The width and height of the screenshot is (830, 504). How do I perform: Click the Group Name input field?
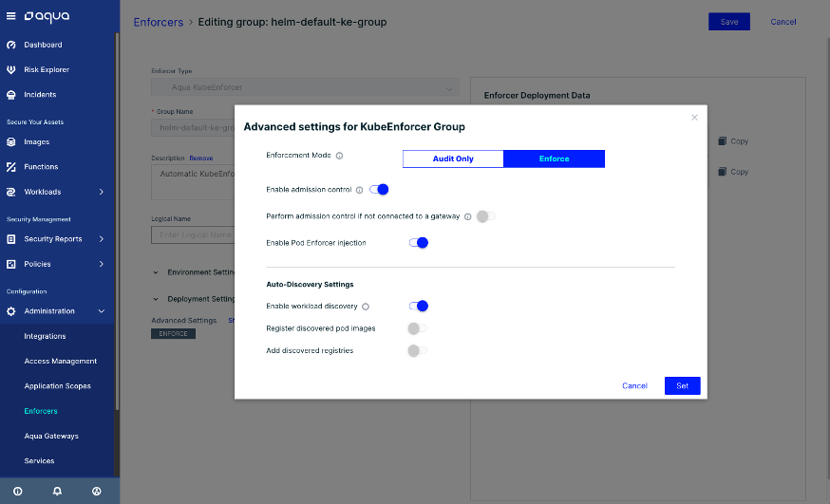point(193,127)
